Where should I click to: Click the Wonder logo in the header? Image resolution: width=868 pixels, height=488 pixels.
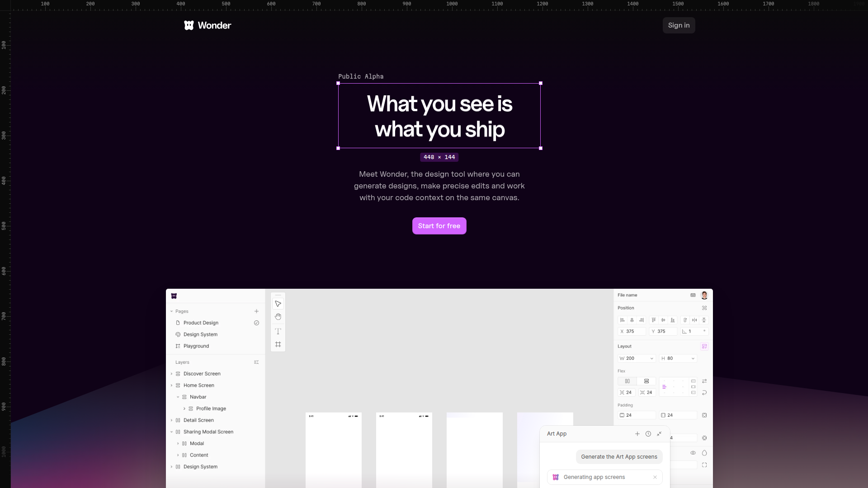(208, 25)
